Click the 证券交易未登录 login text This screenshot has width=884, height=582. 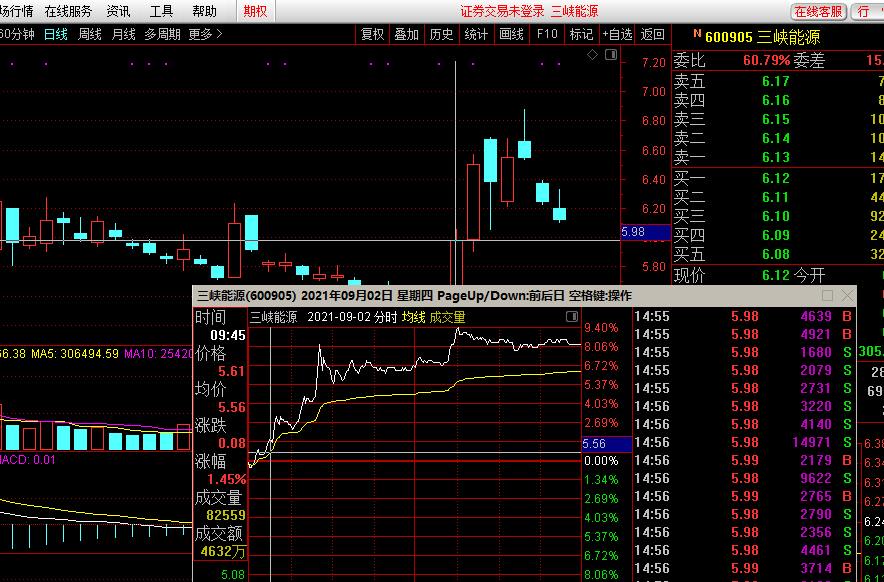click(502, 11)
